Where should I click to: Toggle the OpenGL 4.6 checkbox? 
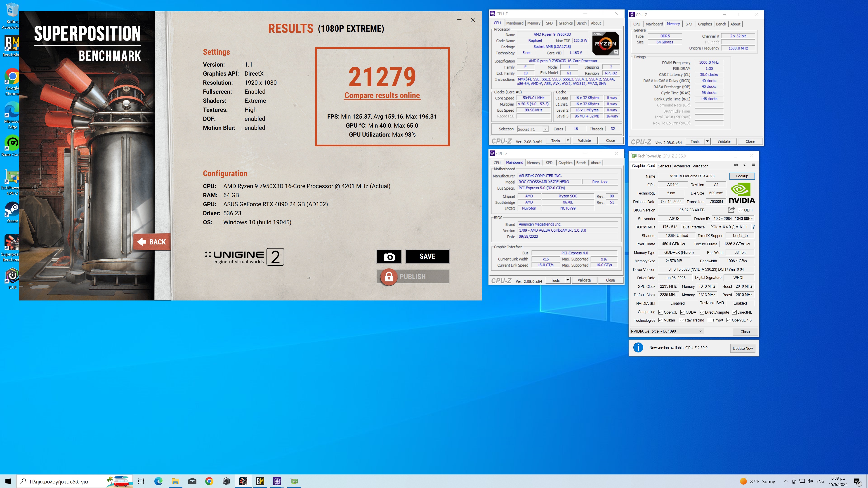point(729,320)
